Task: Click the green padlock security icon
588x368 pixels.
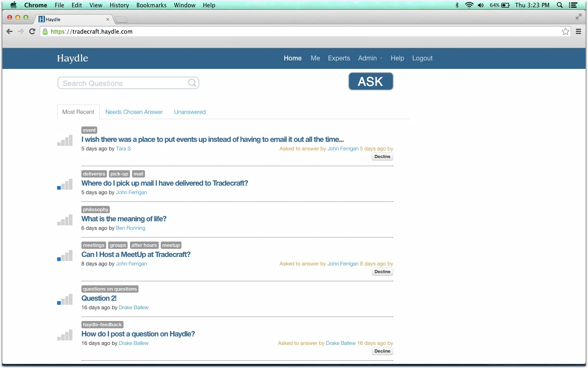Action: click(x=45, y=32)
